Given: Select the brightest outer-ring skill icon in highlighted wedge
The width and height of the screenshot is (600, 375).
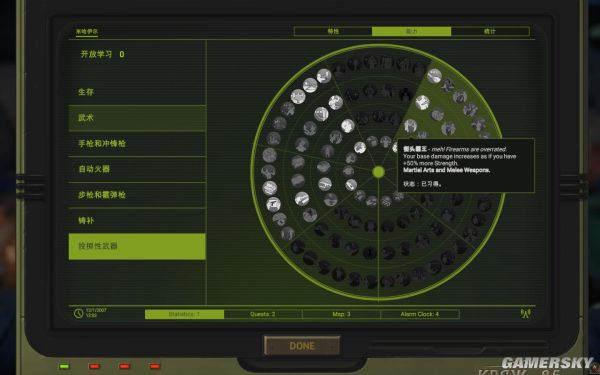Looking at the screenshot, I should click(434, 76).
